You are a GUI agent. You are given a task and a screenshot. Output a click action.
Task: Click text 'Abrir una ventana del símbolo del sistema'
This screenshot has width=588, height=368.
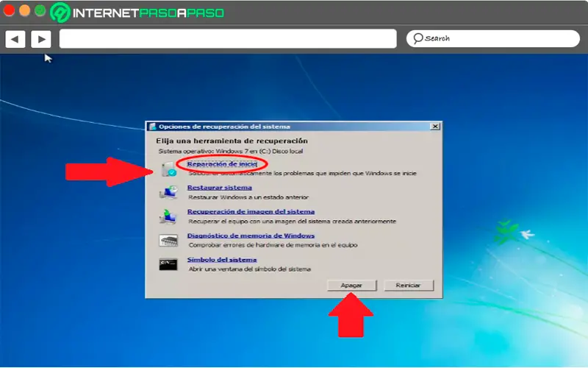pyautogui.click(x=250, y=269)
